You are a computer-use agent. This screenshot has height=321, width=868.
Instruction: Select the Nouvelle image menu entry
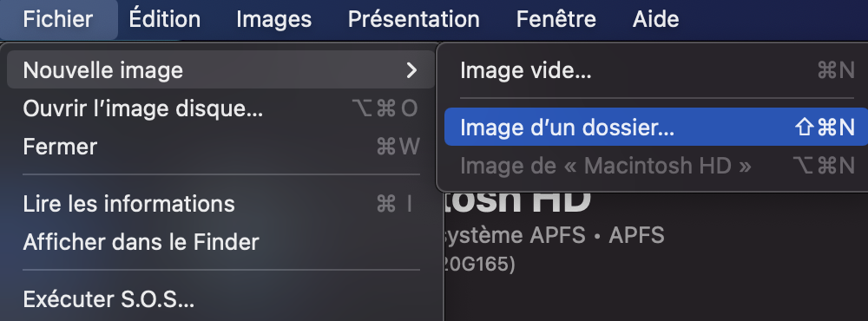pos(220,70)
